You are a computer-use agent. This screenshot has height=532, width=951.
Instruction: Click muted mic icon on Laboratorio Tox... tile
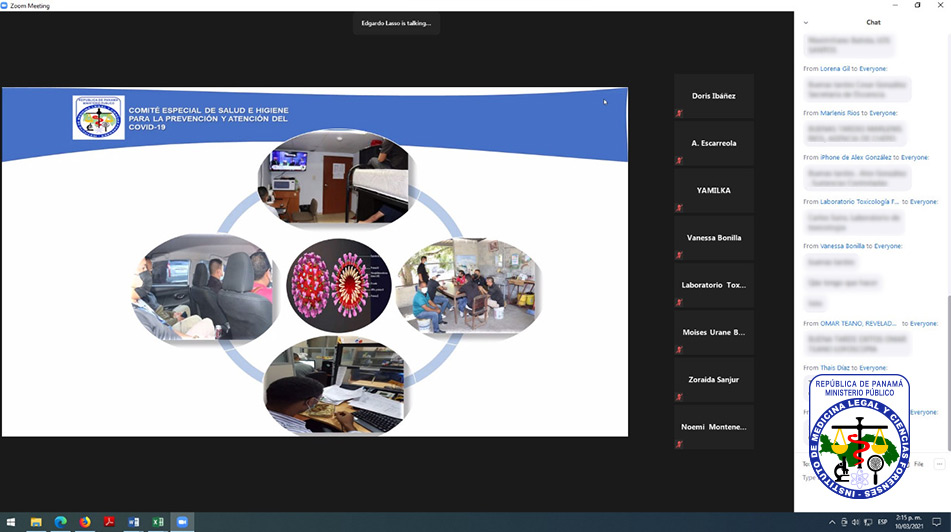tap(679, 302)
